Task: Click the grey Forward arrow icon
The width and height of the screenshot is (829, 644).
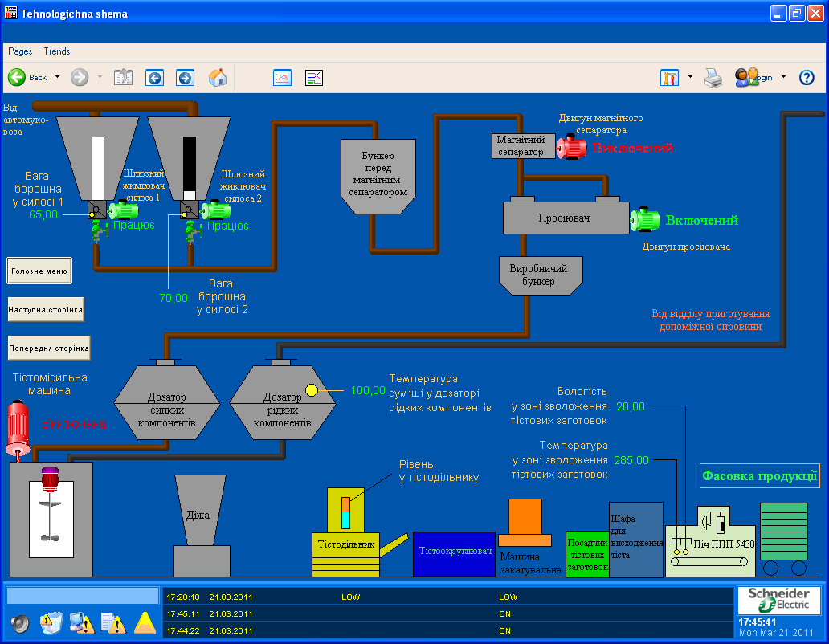Action: click(x=80, y=77)
